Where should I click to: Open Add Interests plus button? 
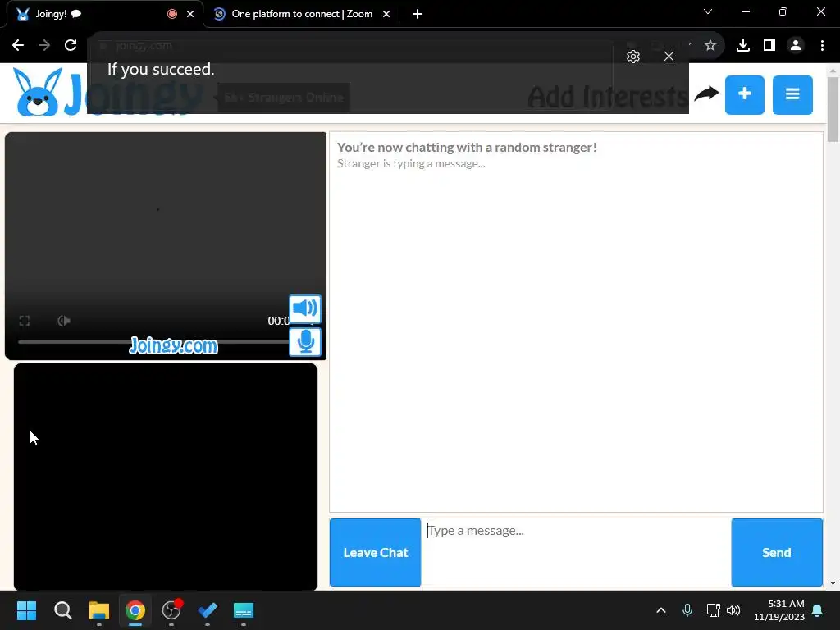[744, 95]
